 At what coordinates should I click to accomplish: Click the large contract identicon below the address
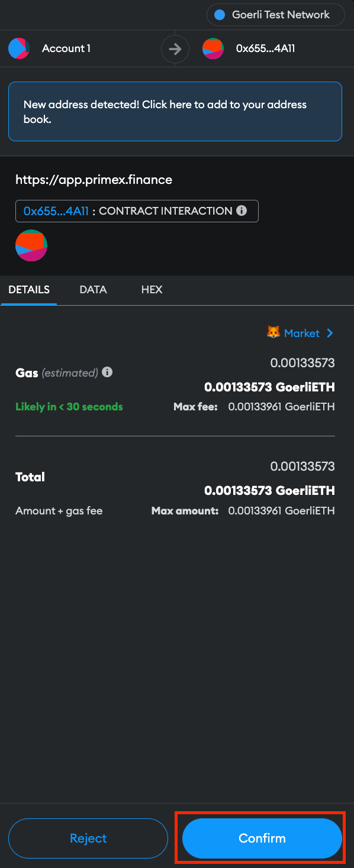click(31, 246)
